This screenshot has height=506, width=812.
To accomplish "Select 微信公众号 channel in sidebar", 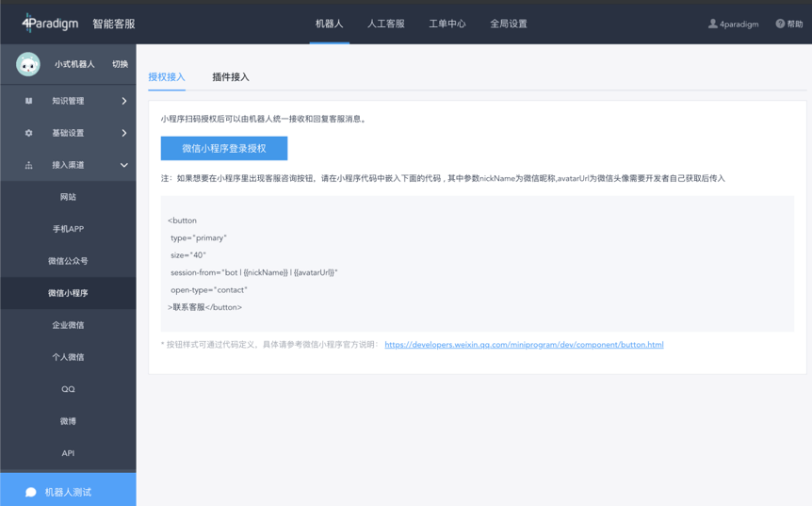I will tap(68, 261).
